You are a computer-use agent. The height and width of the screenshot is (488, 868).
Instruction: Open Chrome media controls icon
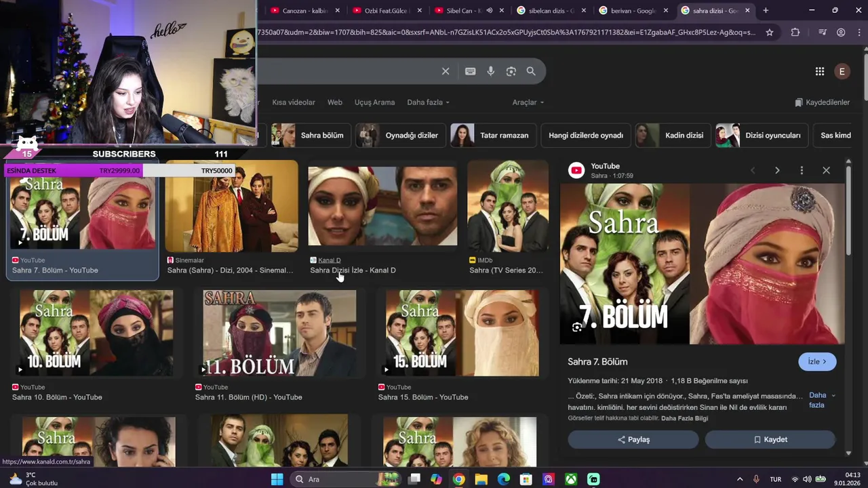823,32
